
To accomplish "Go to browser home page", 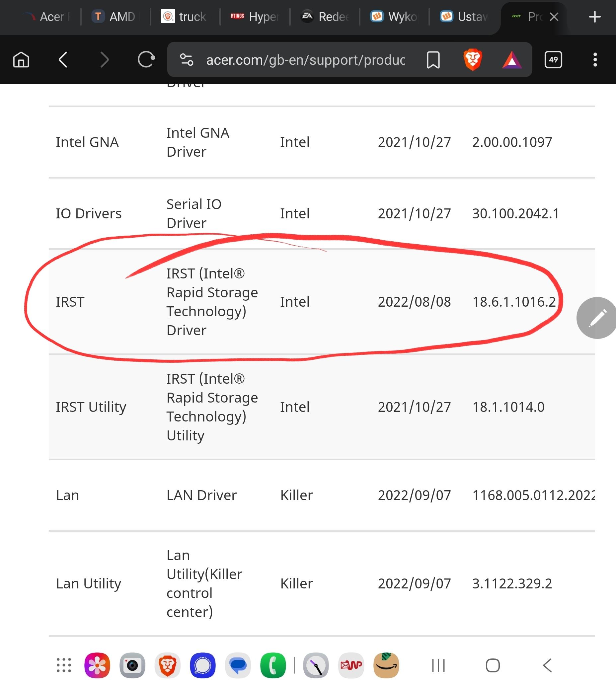I will pos(21,60).
